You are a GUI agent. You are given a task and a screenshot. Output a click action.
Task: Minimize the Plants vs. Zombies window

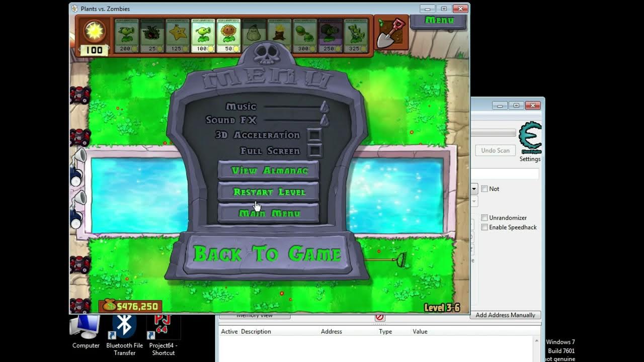click(428, 9)
